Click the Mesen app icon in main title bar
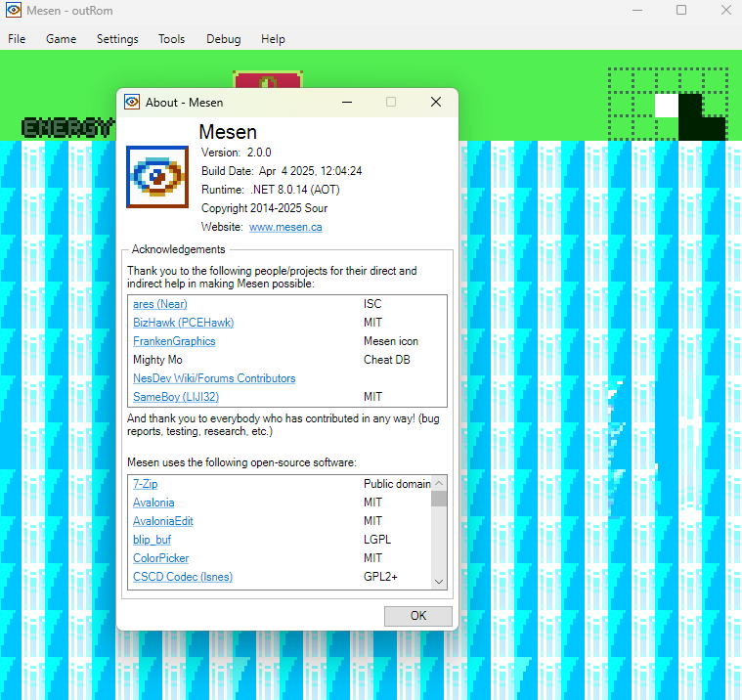Screen dimensions: 742x700 14,10
